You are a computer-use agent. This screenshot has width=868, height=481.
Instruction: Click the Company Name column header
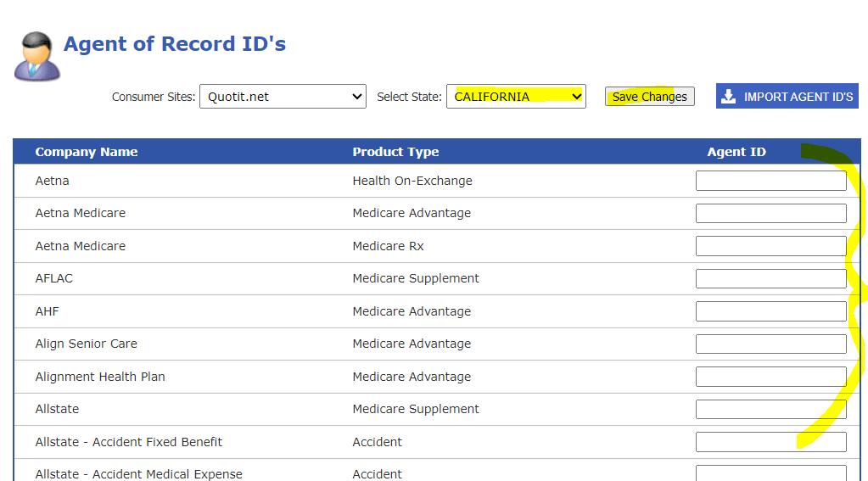[87, 152]
